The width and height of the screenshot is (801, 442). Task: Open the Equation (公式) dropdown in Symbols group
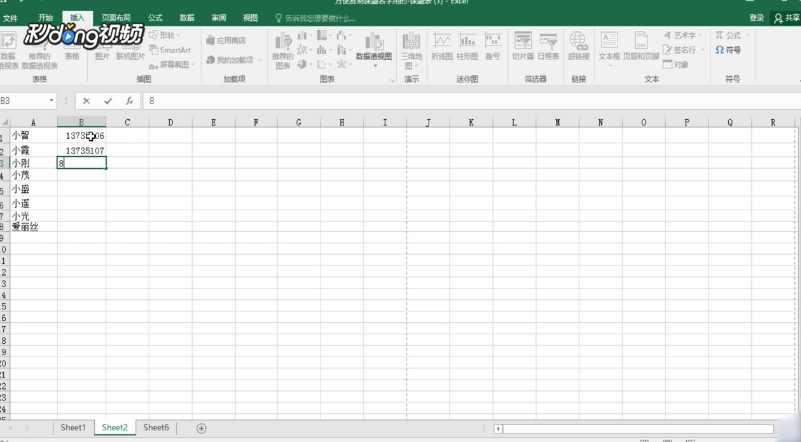click(x=732, y=35)
